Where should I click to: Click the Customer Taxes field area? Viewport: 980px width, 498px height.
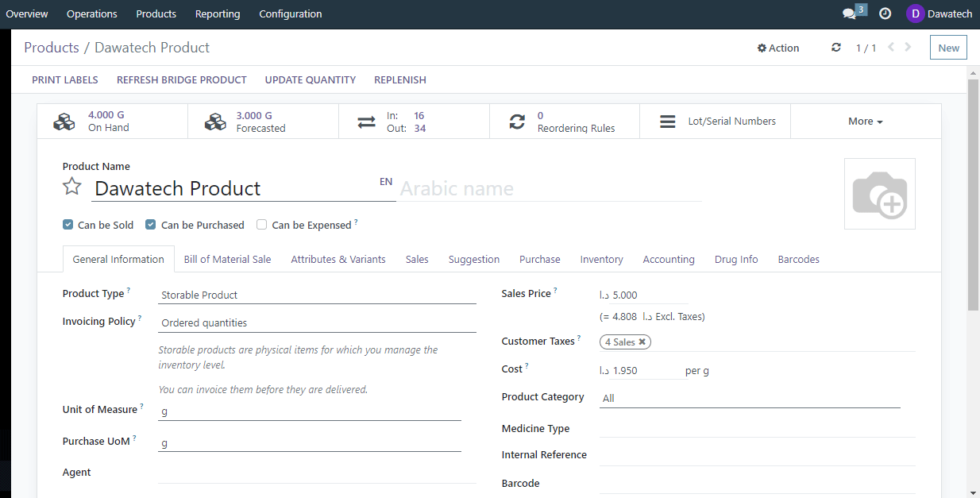[757, 342]
